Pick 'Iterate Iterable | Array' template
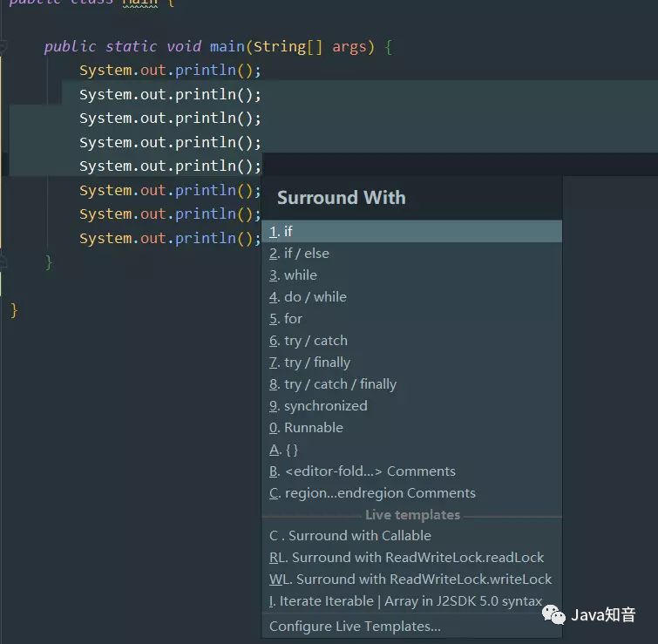This screenshot has width=658, height=644. click(411, 601)
